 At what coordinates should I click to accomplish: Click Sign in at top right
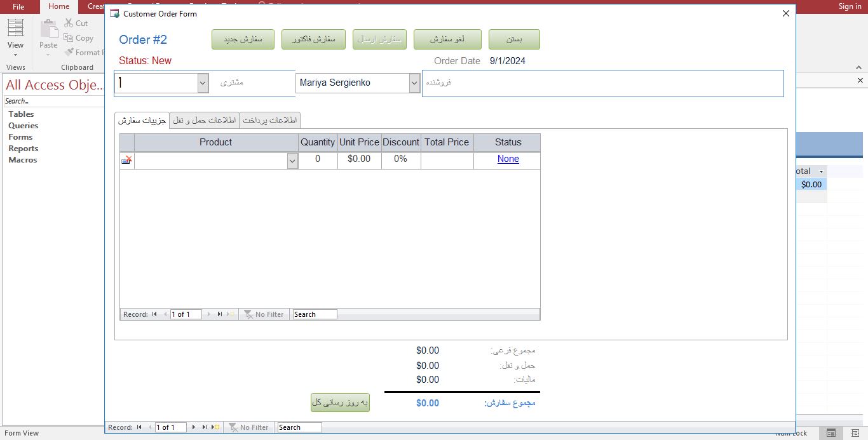click(850, 6)
